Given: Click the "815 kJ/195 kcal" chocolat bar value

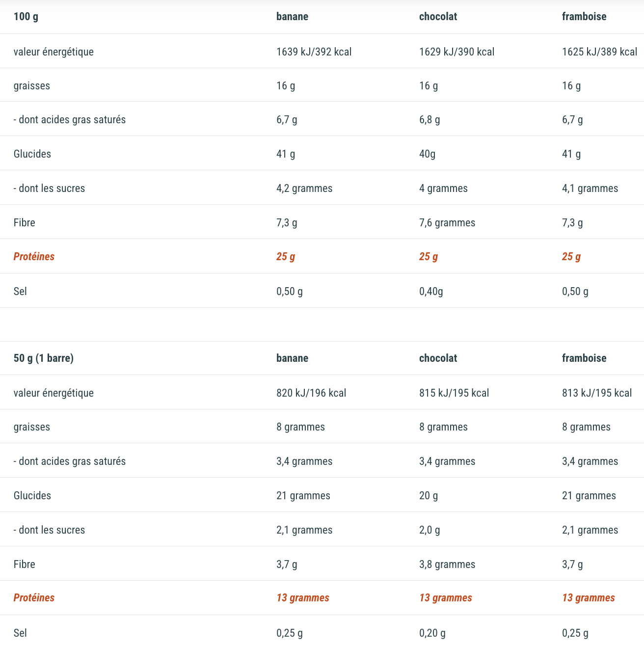Looking at the screenshot, I should [x=454, y=393].
